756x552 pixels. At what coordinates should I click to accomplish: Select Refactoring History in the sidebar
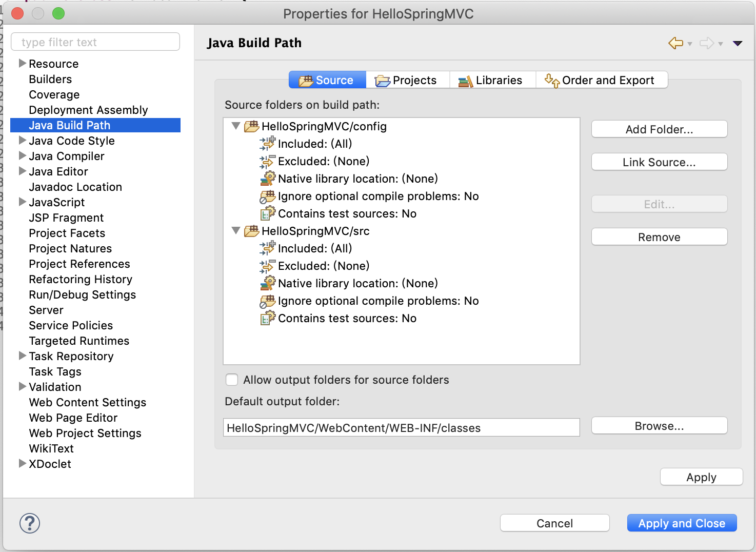click(81, 279)
